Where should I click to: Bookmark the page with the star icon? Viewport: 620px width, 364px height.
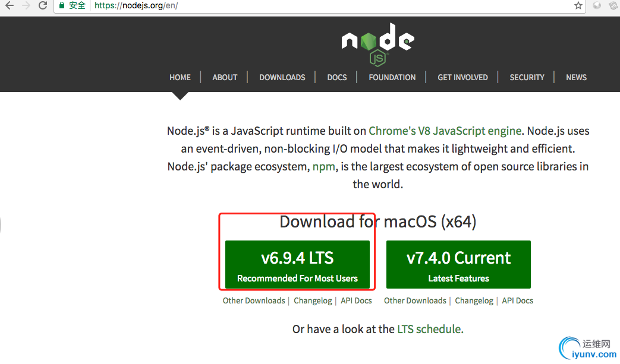point(578,5)
